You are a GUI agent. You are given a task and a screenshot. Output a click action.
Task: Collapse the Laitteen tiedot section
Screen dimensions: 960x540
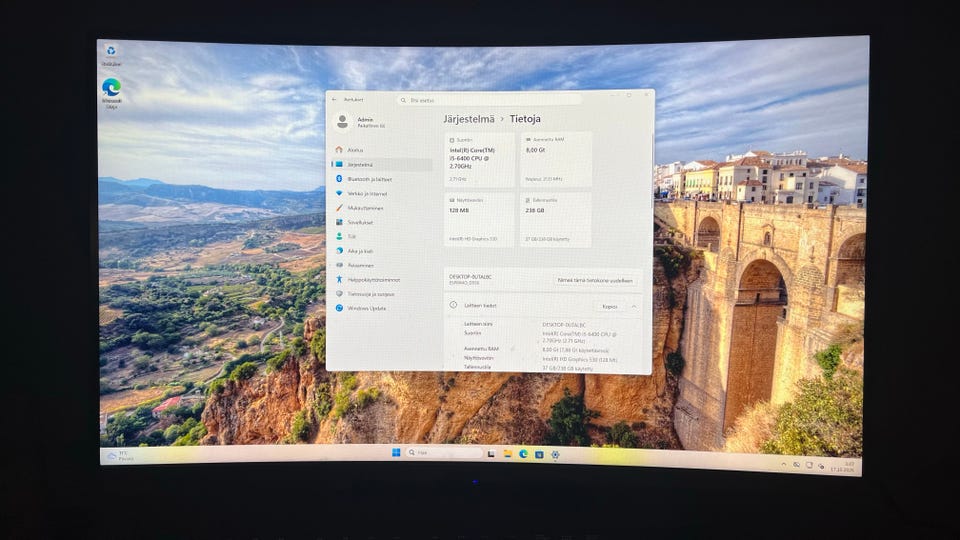coord(634,306)
